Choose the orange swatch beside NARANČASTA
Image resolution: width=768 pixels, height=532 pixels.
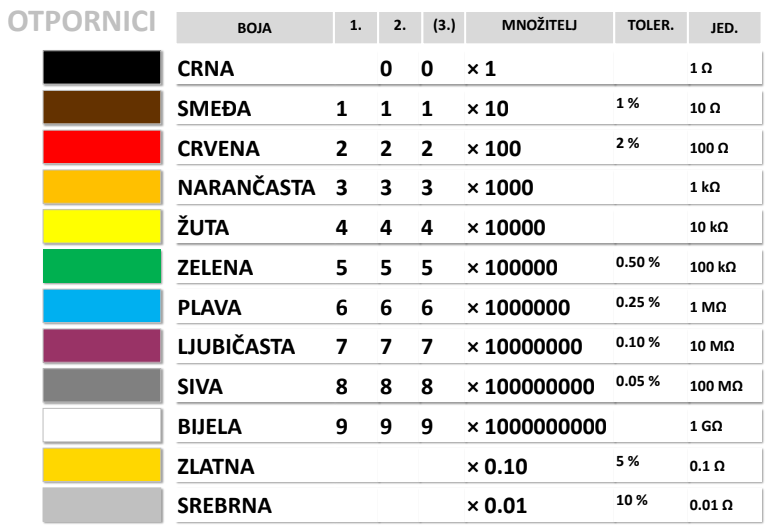(x=101, y=187)
